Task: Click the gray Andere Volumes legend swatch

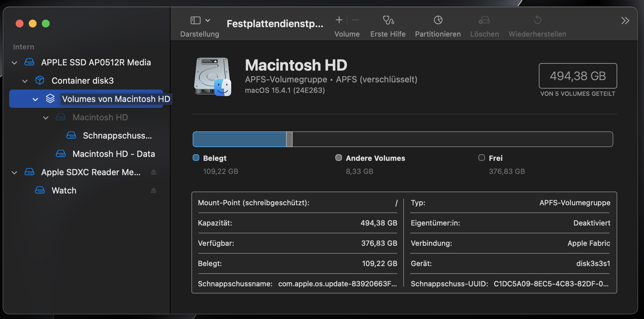Action: [339, 158]
